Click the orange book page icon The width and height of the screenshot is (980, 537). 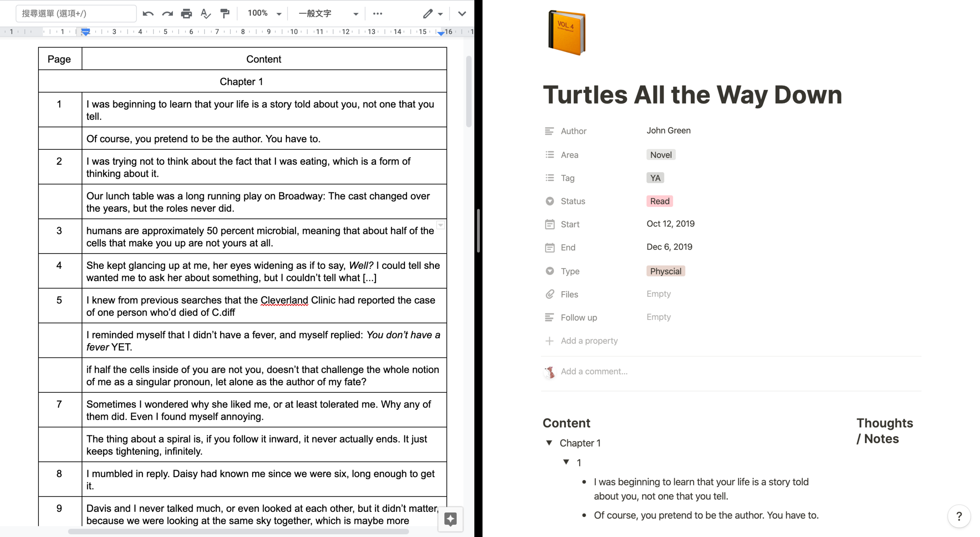tap(566, 33)
